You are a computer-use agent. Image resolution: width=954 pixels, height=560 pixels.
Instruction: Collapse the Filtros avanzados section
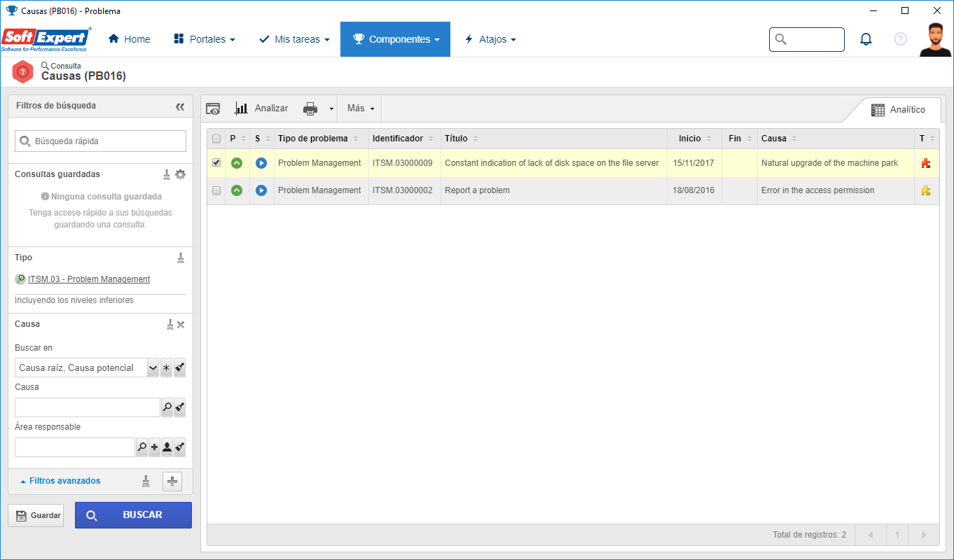[x=60, y=481]
